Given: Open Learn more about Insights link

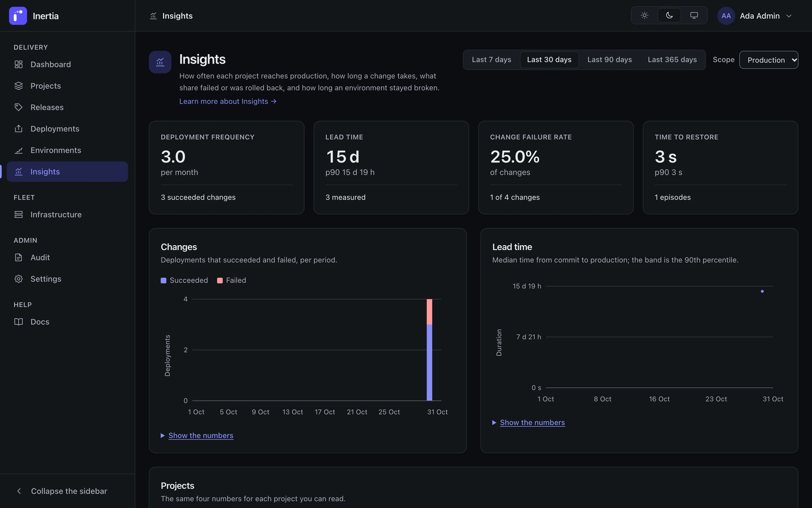Looking at the screenshot, I should tap(228, 101).
